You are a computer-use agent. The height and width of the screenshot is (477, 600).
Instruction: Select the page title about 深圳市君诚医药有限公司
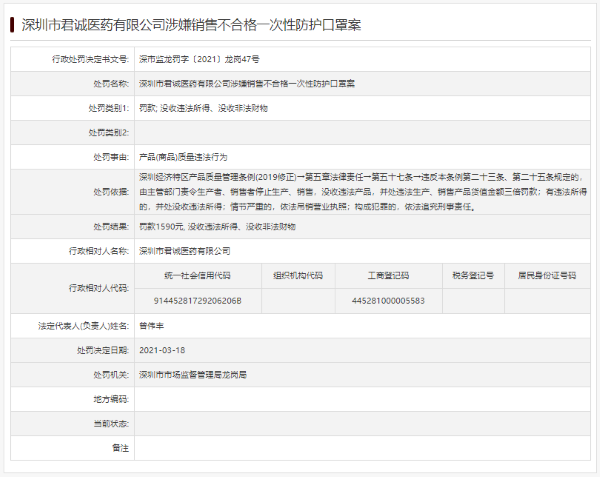click(191, 25)
